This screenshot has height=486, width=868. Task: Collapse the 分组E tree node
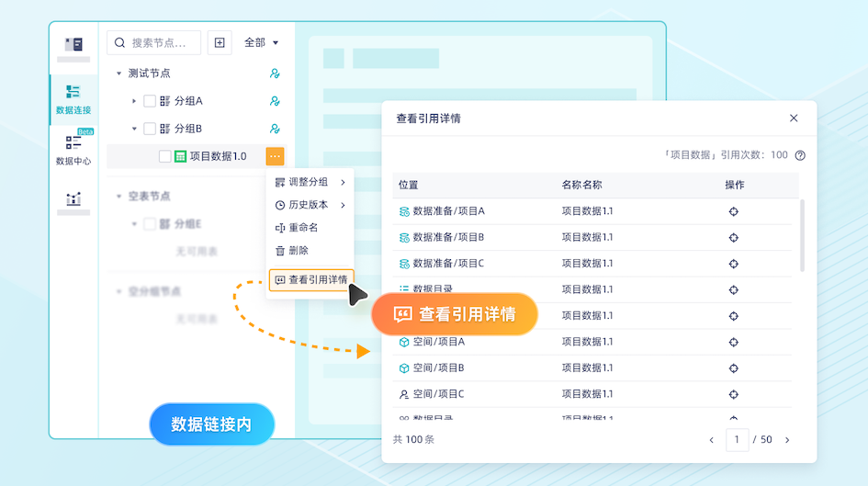click(x=133, y=223)
